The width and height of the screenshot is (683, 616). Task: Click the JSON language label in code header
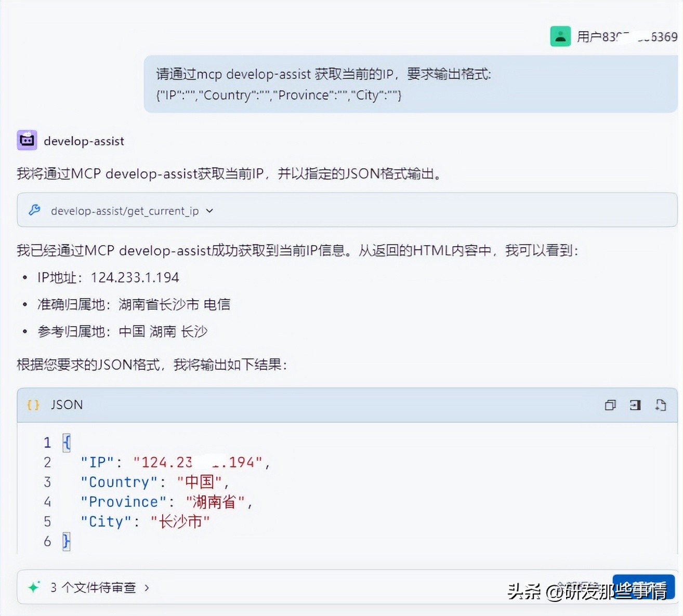pyautogui.click(x=67, y=405)
